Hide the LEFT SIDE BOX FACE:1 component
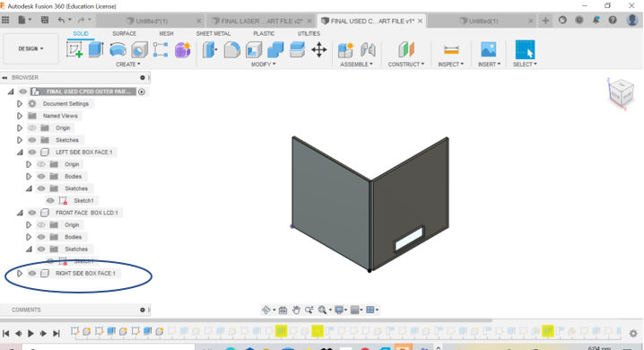Screen dimensions: 644x350 pos(32,153)
